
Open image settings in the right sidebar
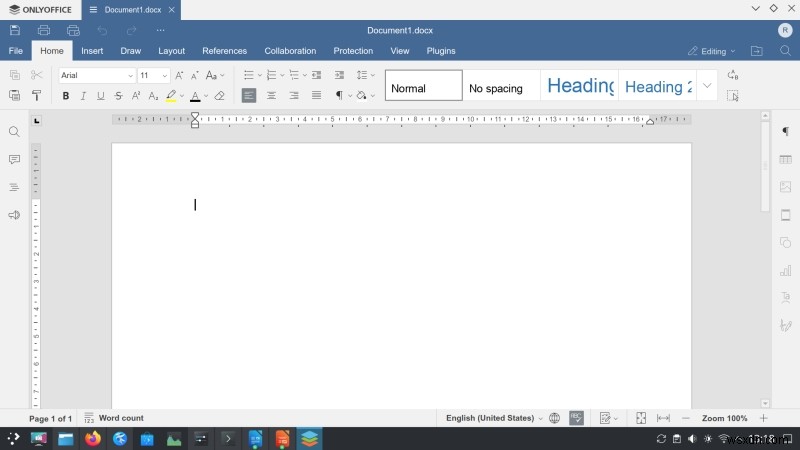tap(786, 187)
